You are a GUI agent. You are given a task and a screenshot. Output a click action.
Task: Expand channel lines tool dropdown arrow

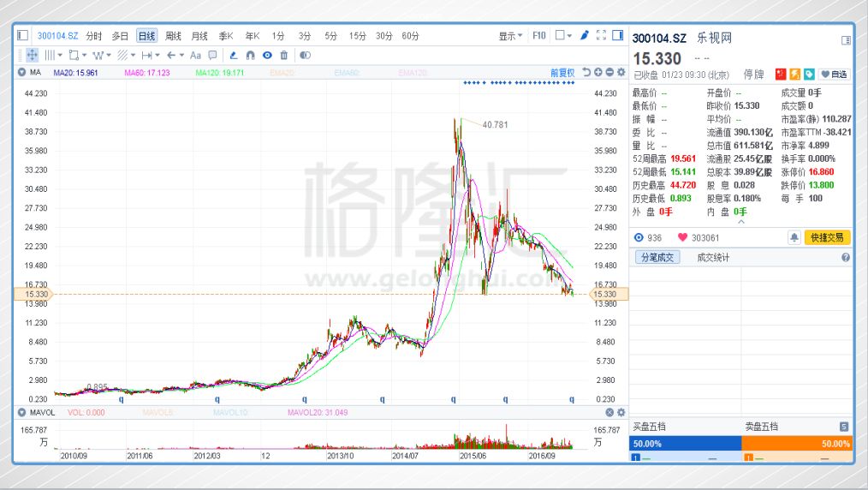pos(133,56)
